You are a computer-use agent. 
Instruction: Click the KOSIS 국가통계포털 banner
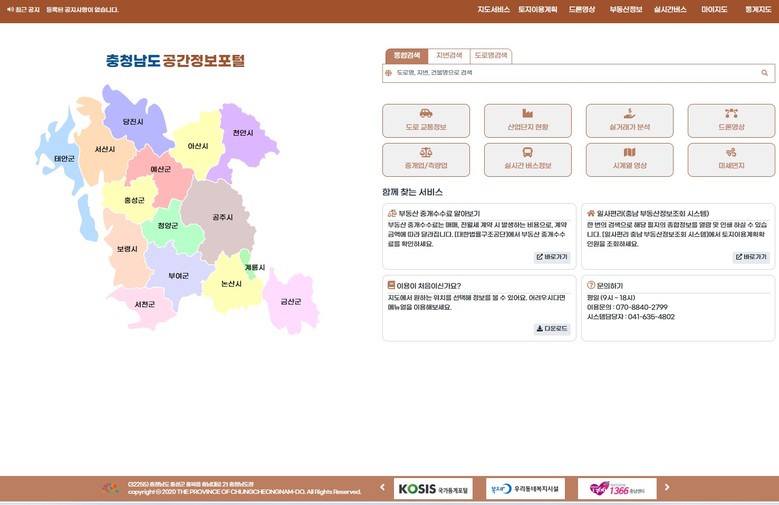pyautogui.click(x=433, y=488)
